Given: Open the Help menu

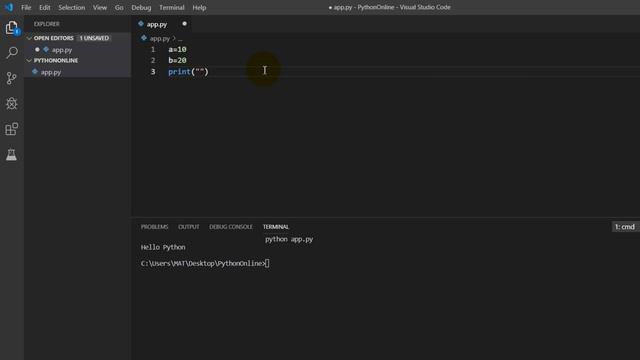Looking at the screenshot, I should coord(199,7).
